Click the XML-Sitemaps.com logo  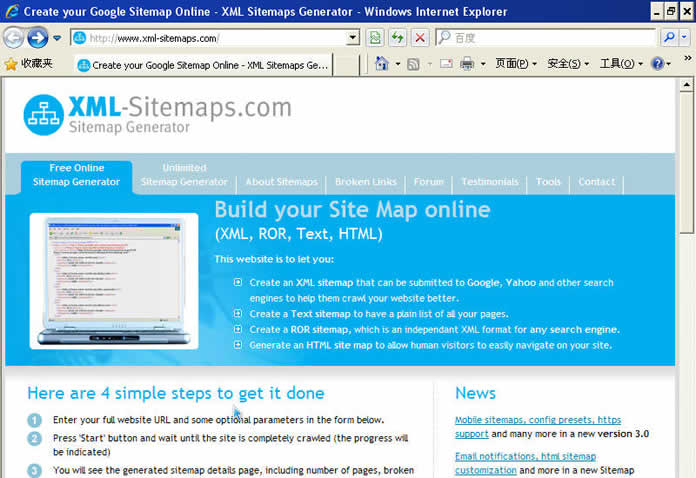[158, 115]
